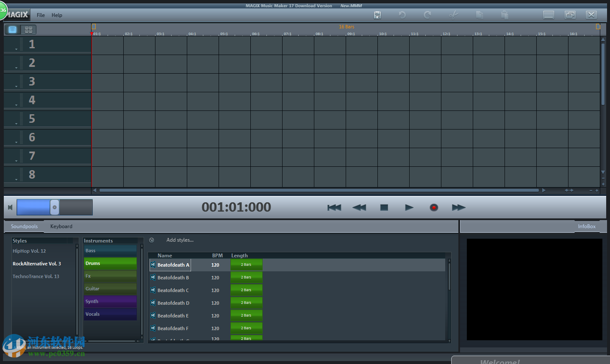Image resolution: width=610 pixels, height=364 pixels.
Task: Select the Drums instrument category
Action: (110, 263)
